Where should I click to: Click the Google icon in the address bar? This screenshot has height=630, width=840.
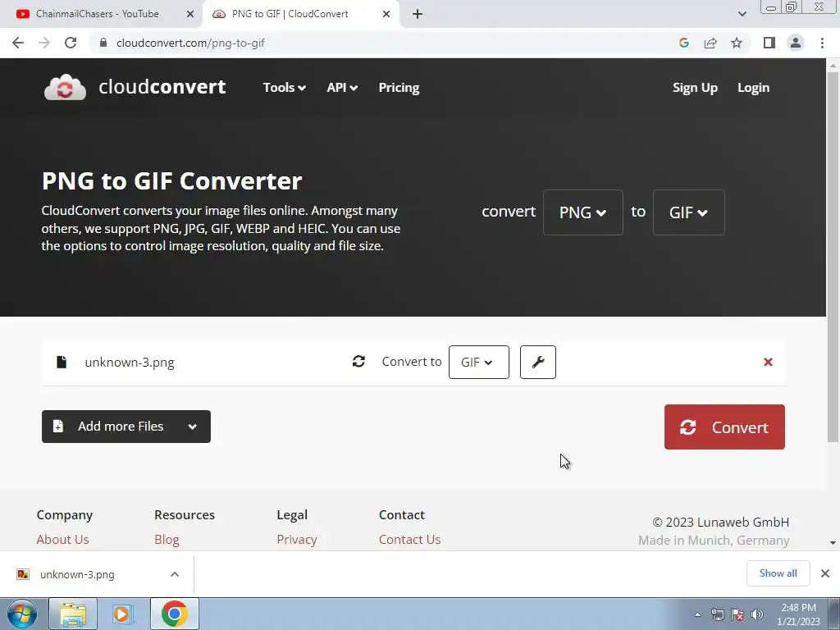(683, 43)
